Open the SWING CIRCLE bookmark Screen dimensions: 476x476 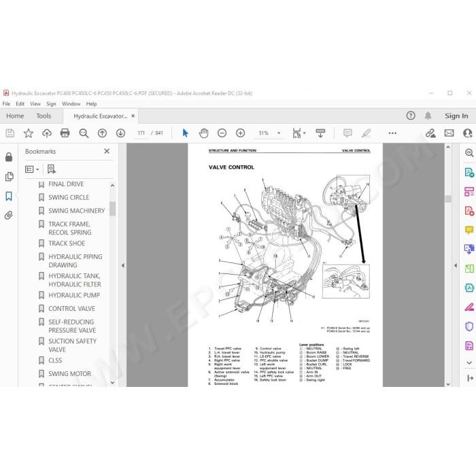(x=69, y=197)
